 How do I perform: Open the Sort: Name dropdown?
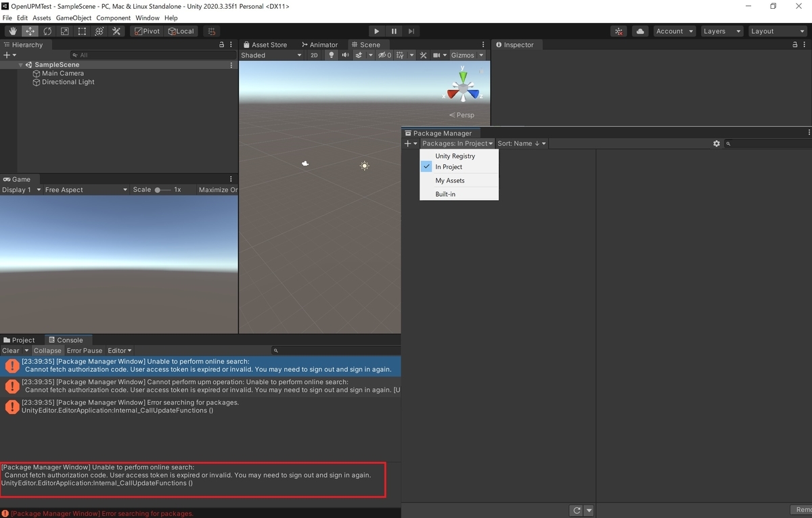point(521,143)
